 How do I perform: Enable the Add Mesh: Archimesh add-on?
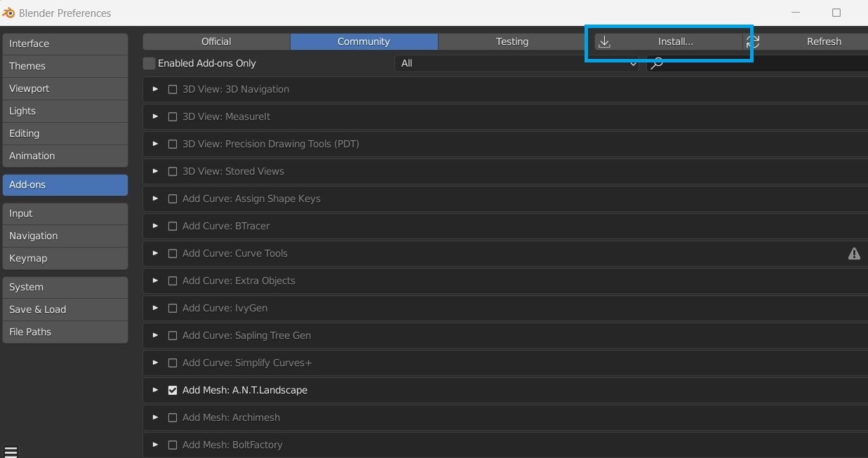(173, 418)
